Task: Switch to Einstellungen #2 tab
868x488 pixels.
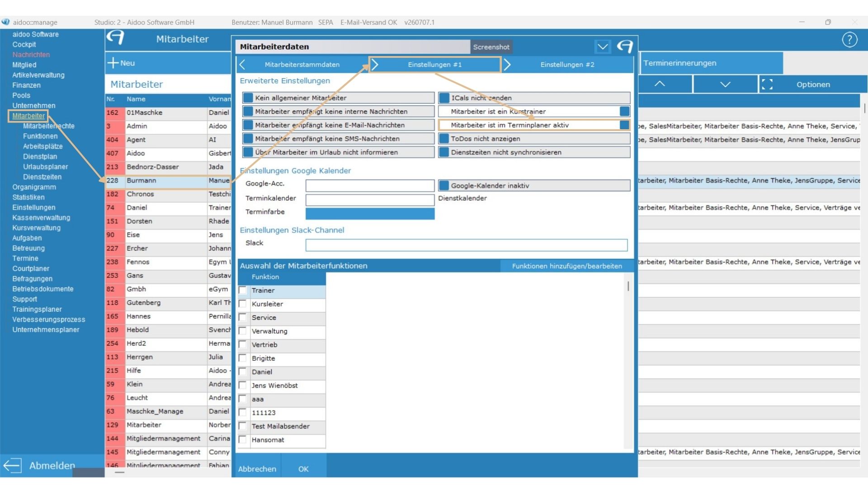Action: [x=567, y=65]
